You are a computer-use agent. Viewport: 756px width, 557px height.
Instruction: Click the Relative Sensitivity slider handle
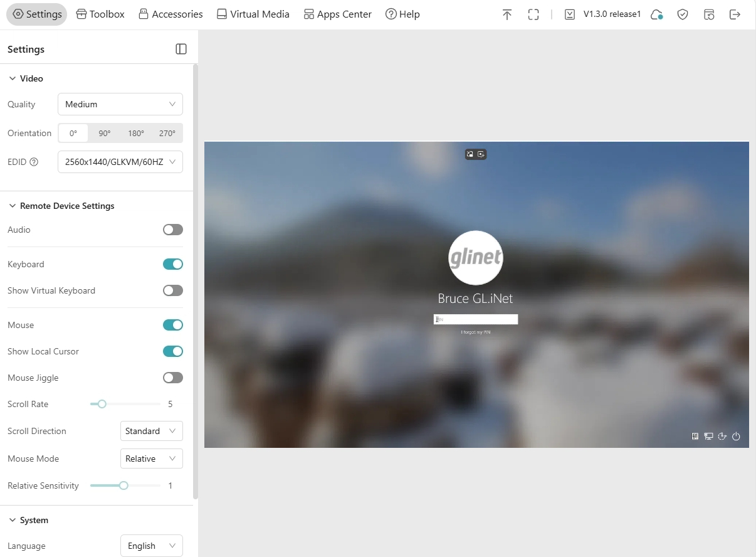pyautogui.click(x=123, y=485)
